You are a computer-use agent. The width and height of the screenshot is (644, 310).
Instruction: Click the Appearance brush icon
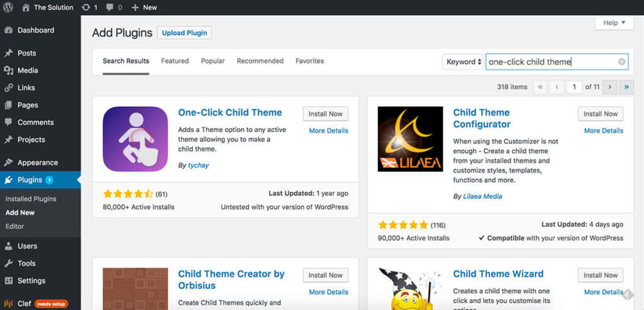click(x=8, y=163)
